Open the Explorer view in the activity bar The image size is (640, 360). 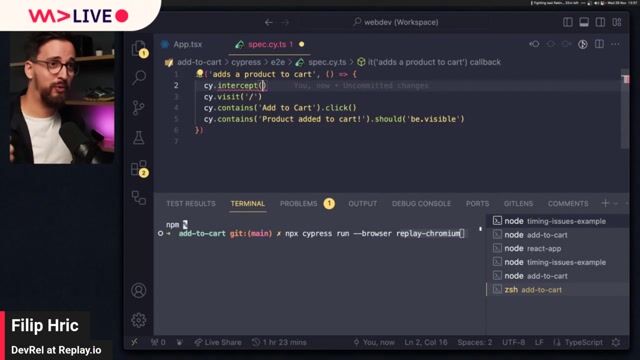tap(139, 48)
